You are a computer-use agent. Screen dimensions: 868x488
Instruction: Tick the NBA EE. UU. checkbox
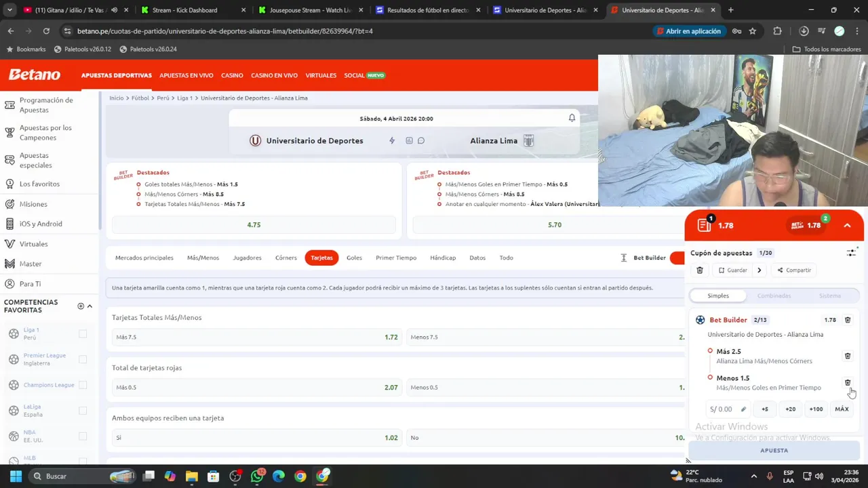coord(83,436)
